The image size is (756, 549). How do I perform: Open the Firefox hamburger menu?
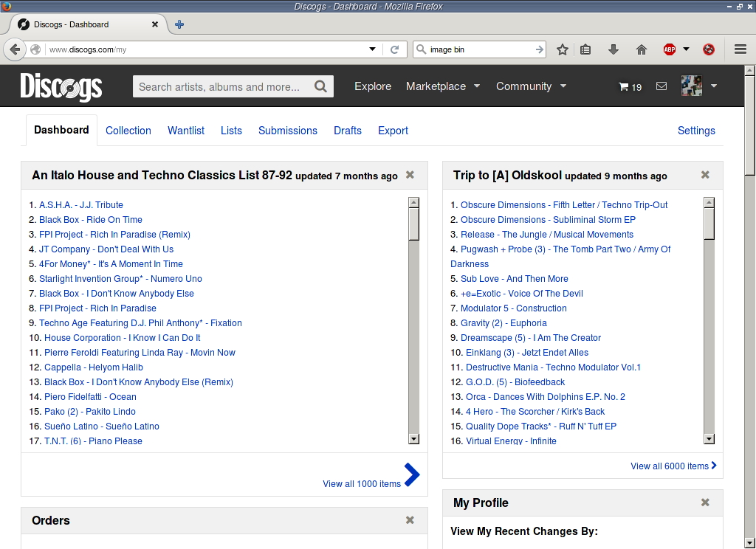click(740, 49)
